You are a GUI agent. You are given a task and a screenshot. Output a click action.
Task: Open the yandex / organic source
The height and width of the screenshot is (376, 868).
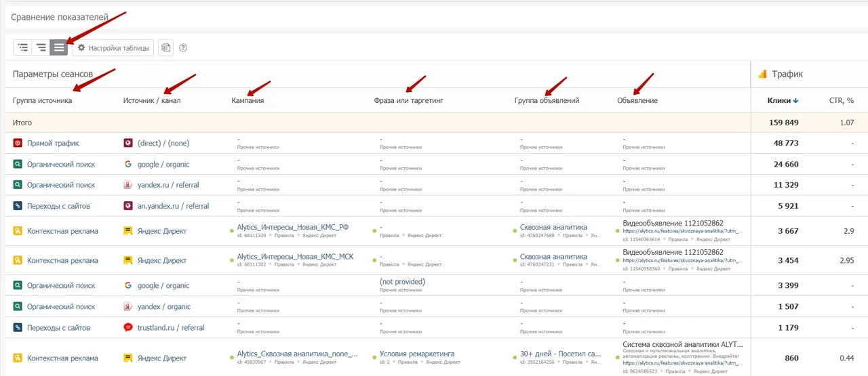[x=163, y=306]
